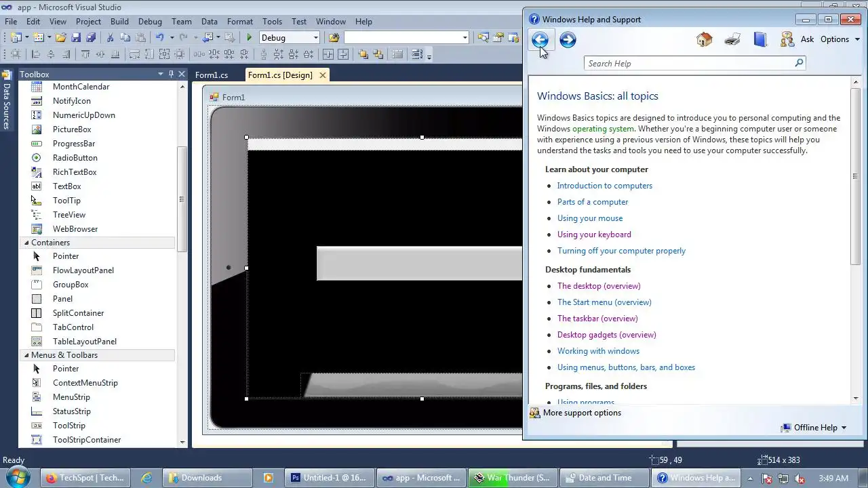The image size is (868, 488).
Task: Open the Using your mouse link
Action: pyautogui.click(x=590, y=218)
